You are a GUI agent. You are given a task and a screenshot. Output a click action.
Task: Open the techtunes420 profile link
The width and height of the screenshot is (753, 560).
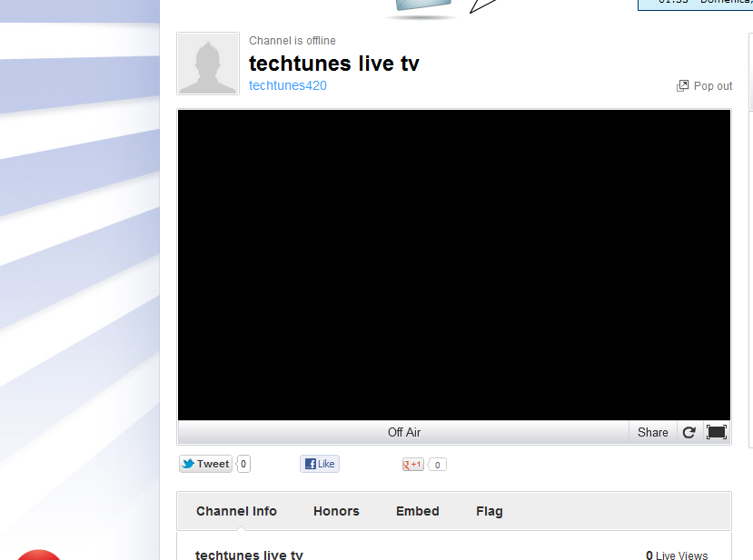[x=287, y=85]
